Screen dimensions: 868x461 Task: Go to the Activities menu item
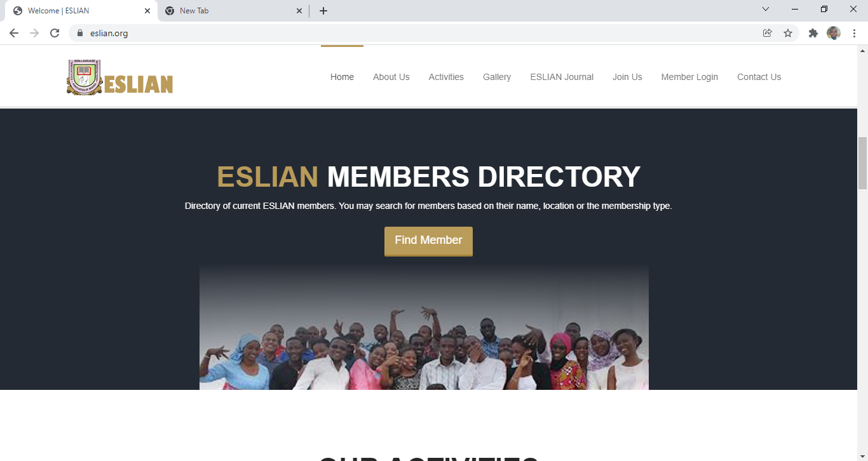446,77
